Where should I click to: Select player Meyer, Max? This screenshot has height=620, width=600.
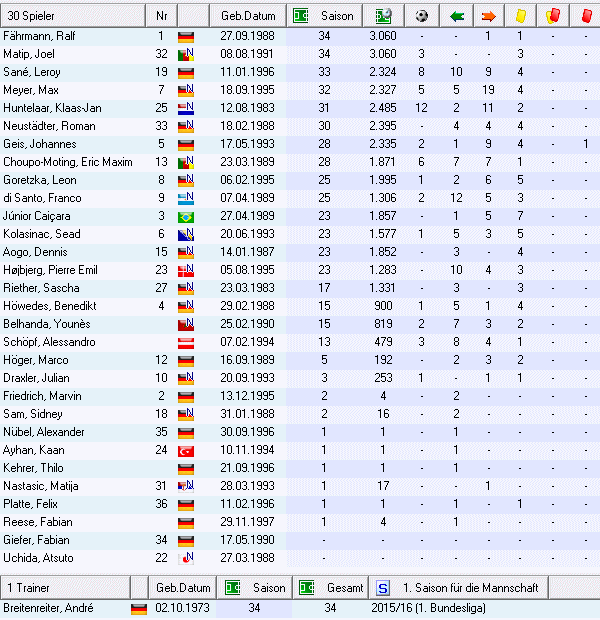pos(31,90)
